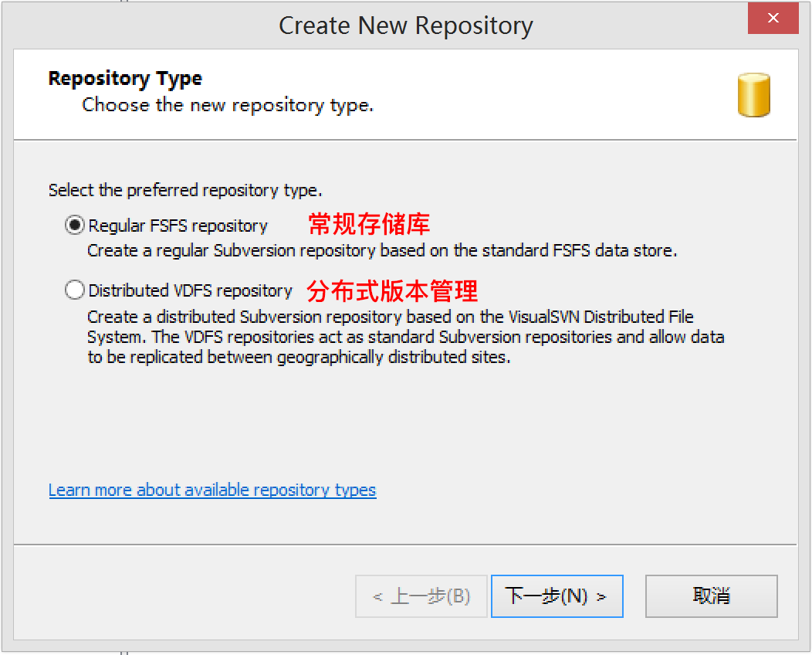
Task: Click the red 常规存储库 annotation
Action: (369, 224)
